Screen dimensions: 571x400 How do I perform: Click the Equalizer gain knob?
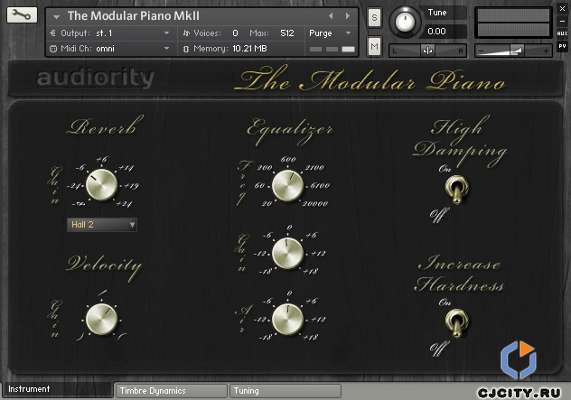(x=288, y=253)
